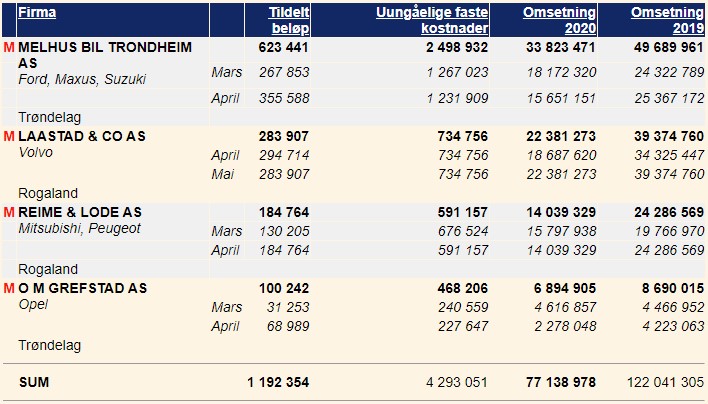Click Trøndelag region under O M GREFSTAD
708x404 pixels.
pyautogui.click(x=50, y=345)
